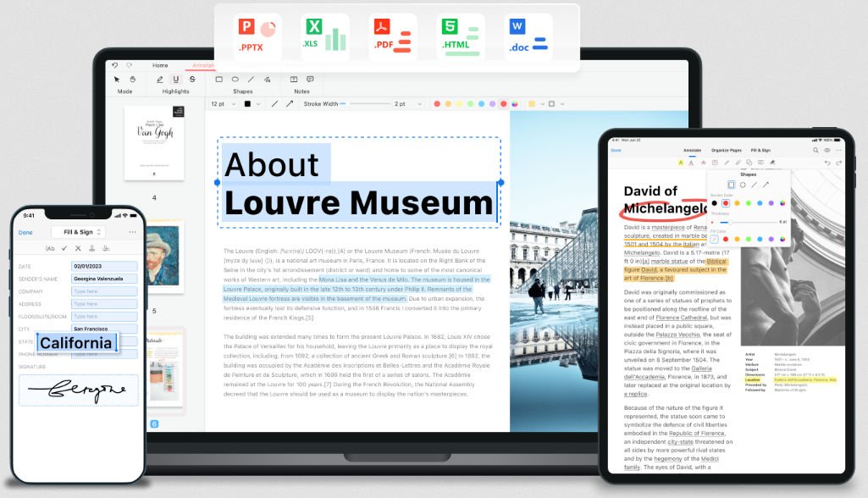Open the phone's more options ellipsis

pos(132,232)
